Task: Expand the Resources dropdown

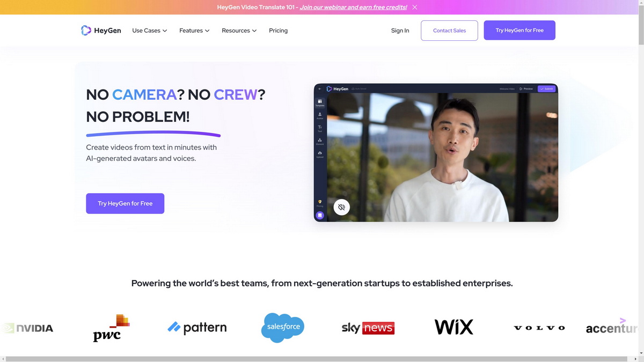Action: pos(239,31)
